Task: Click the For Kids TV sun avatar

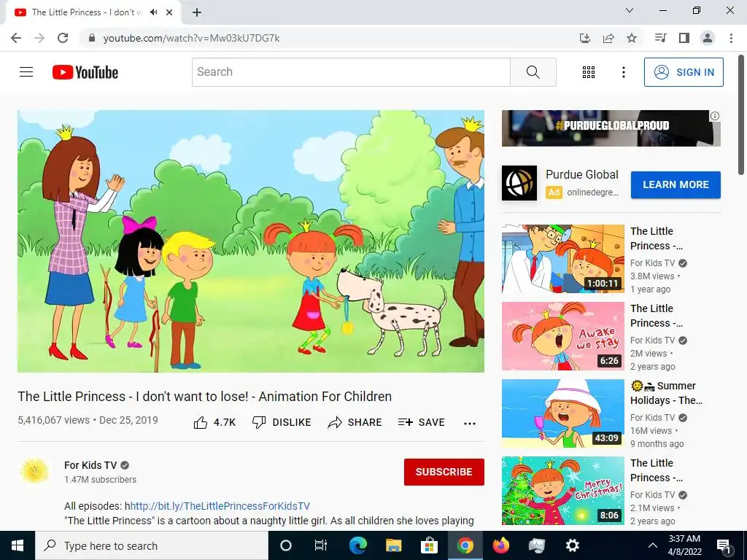Action: point(34,472)
